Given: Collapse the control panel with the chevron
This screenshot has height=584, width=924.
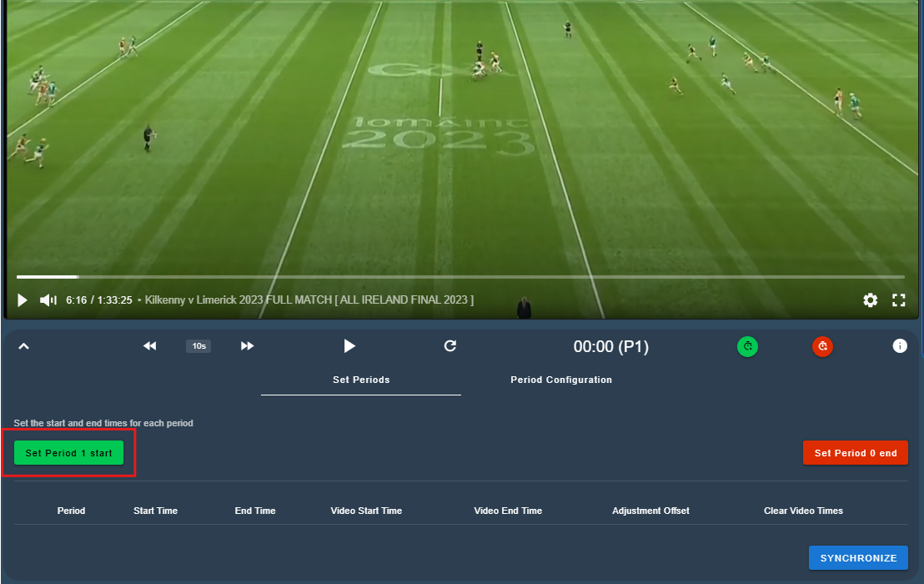Looking at the screenshot, I should pos(23,346).
